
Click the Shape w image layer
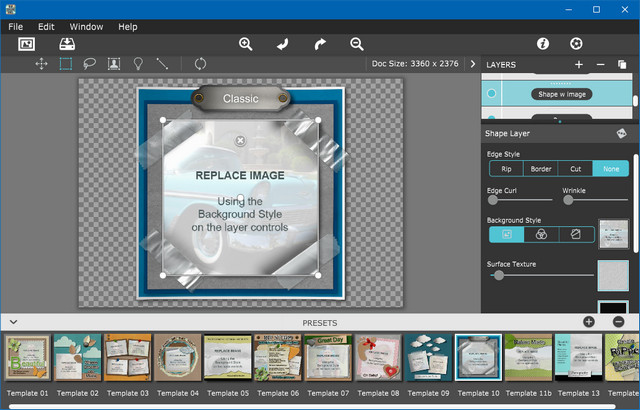[562, 94]
